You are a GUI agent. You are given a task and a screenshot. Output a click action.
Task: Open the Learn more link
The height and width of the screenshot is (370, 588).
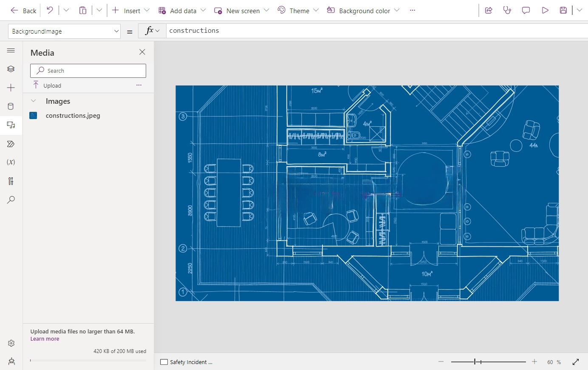(45, 339)
